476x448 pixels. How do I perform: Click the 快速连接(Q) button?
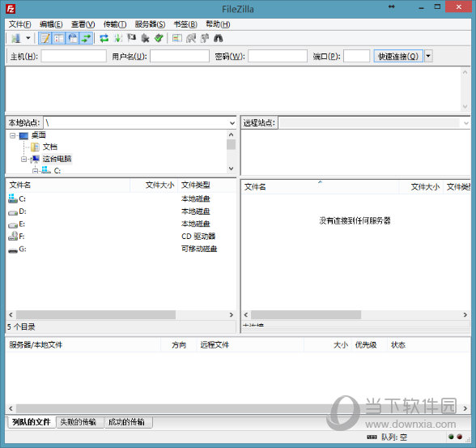tap(398, 56)
